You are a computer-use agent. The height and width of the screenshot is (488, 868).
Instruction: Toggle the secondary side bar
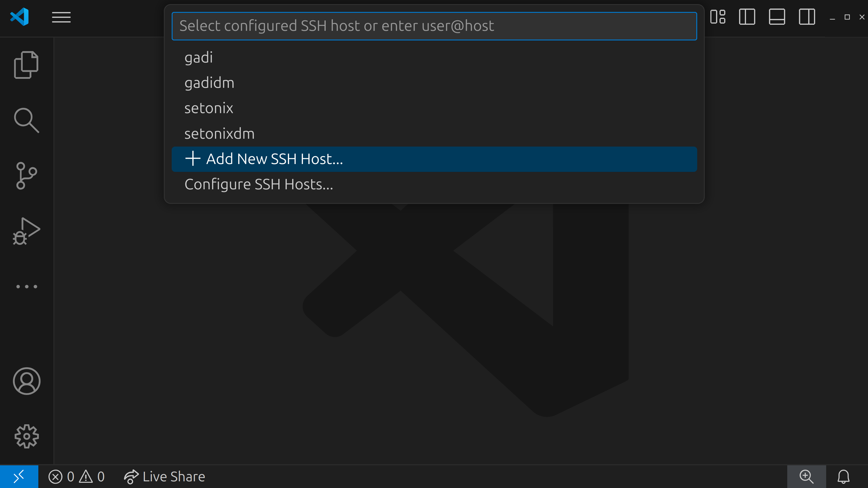tap(807, 17)
